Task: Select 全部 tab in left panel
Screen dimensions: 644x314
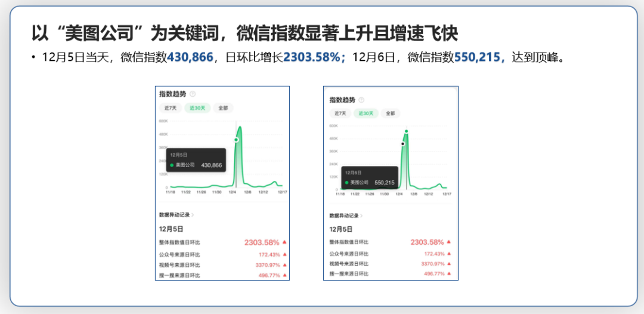Action: coord(224,108)
